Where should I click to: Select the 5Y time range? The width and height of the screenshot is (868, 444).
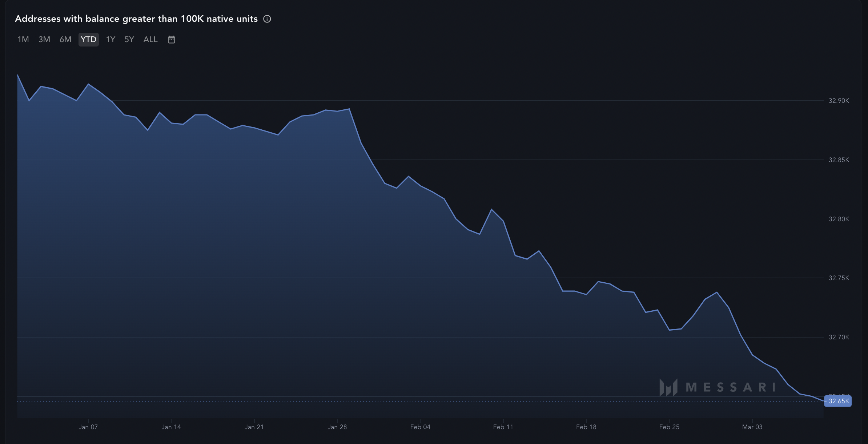(x=129, y=40)
